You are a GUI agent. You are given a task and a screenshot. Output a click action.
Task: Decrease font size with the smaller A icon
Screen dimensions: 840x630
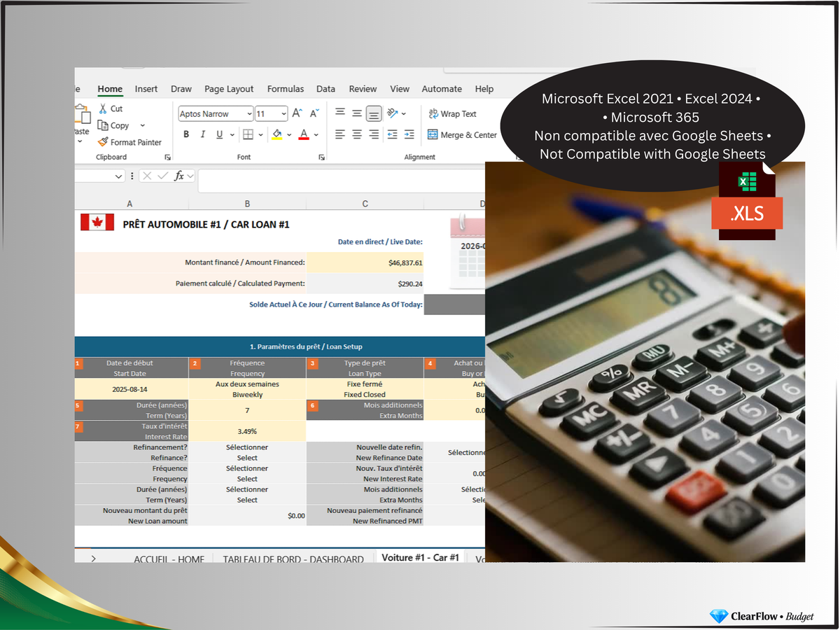(x=314, y=113)
